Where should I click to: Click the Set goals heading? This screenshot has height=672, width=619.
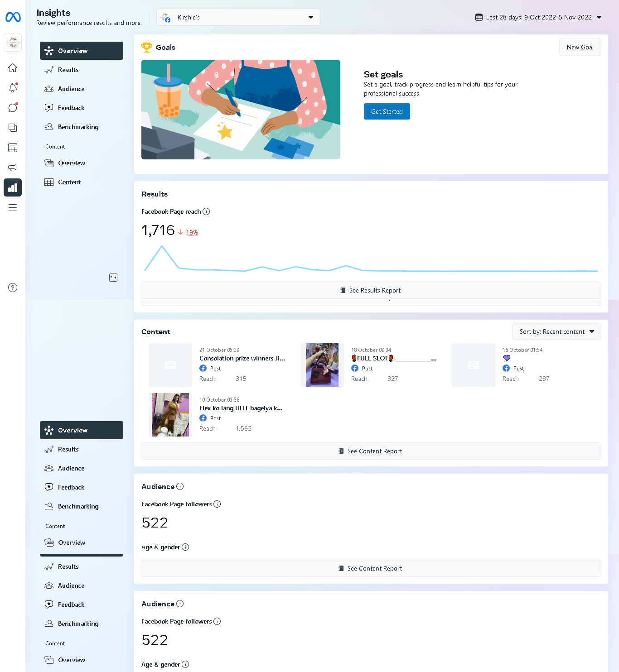tap(383, 74)
